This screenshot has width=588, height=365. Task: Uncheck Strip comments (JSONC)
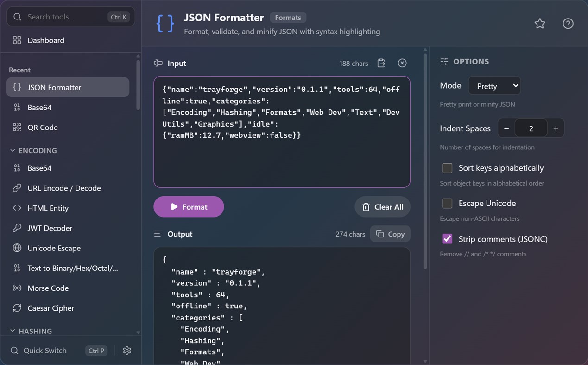click(447, 239)
